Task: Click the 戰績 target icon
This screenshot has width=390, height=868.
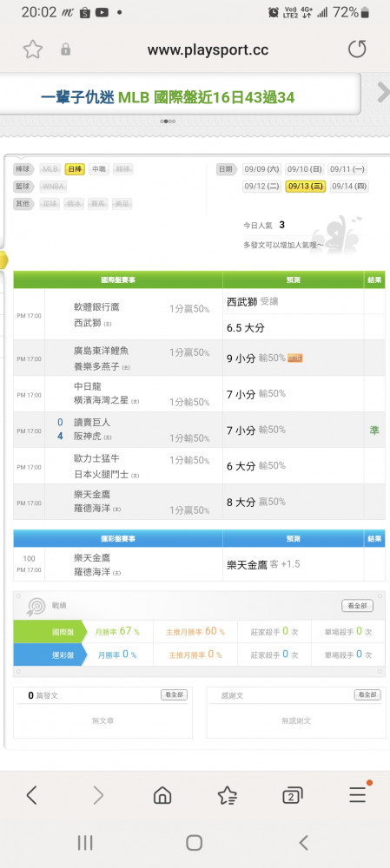Action: 36,607
